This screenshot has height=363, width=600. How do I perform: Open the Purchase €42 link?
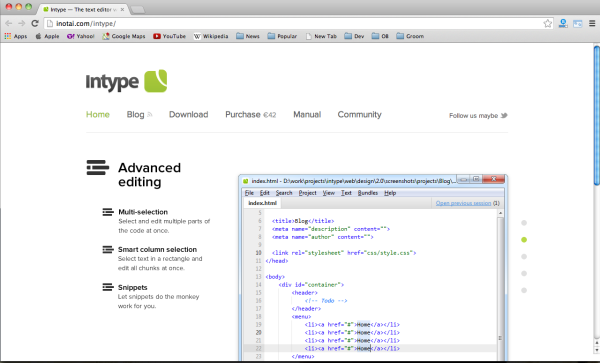(x=251, y=114)
